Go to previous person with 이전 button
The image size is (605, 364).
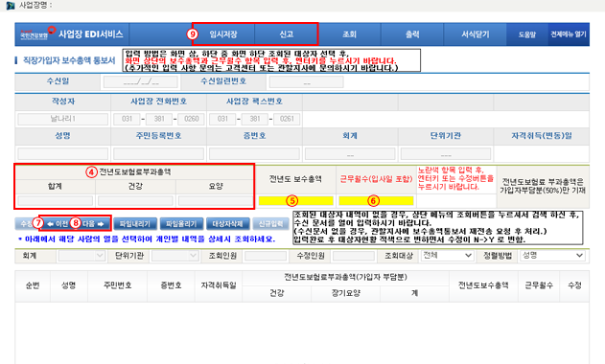click(58, 223)
